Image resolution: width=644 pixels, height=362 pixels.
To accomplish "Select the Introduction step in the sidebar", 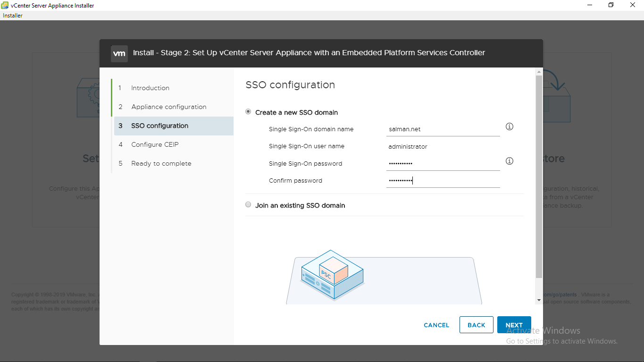I will pos(150,88).
